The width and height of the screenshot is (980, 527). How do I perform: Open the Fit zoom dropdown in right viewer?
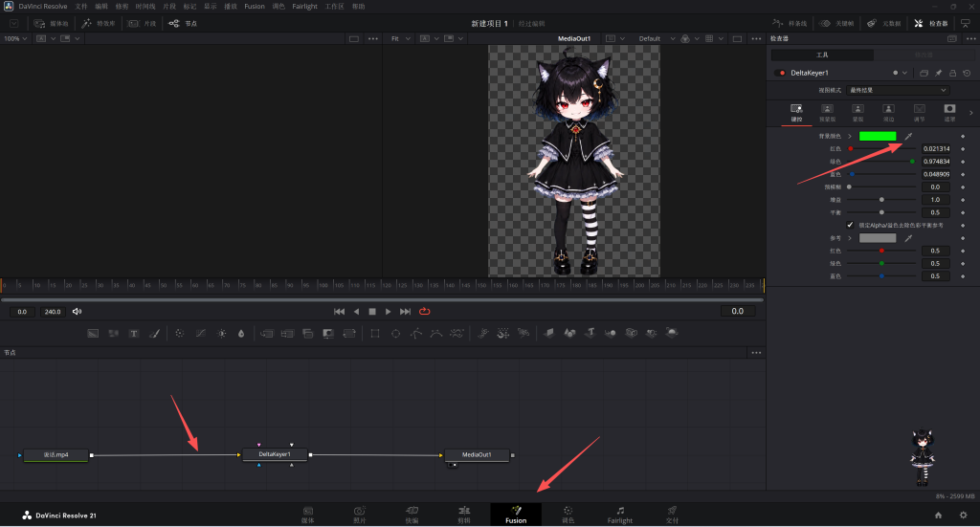coord(401,38)
